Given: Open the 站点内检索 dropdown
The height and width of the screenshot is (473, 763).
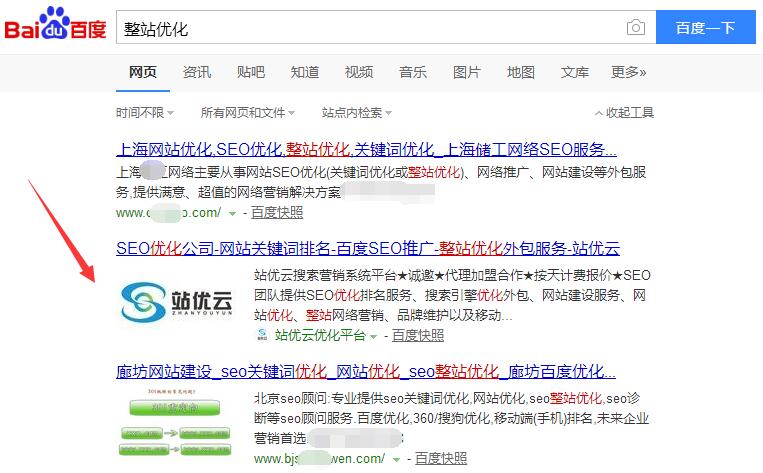Looking at the screenshot, I should point(357,113).
